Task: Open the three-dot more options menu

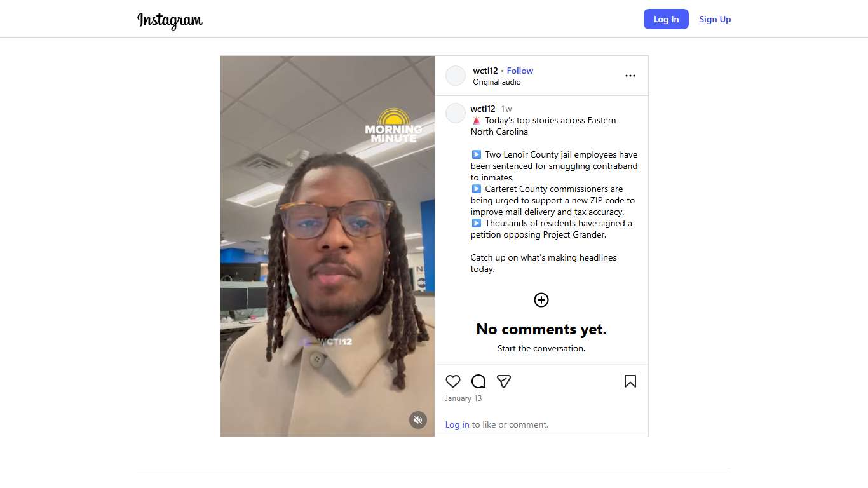Action: coord(630,76)
